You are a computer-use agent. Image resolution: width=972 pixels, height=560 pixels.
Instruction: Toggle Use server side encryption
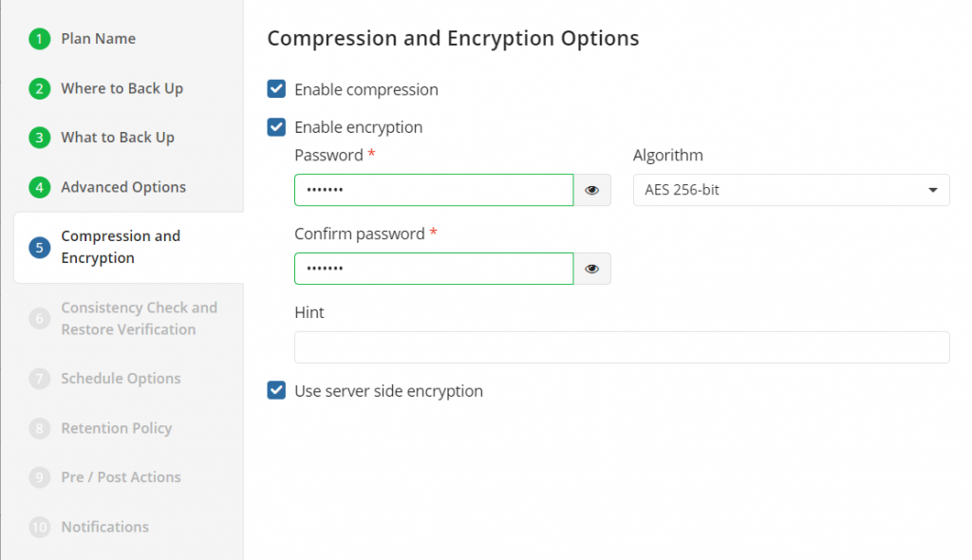[x=275, y=390]
